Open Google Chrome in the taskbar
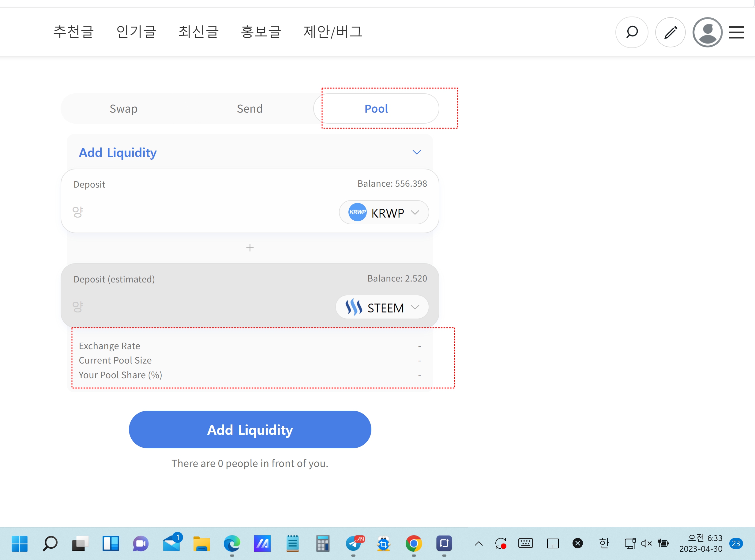755x560 pixels. (x=413, y=543)
